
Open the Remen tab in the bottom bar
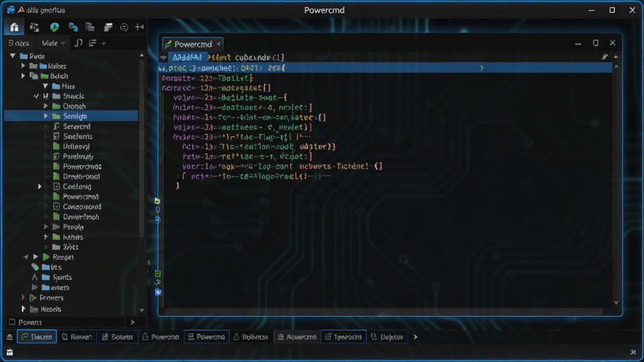click(x=77, y=337)
